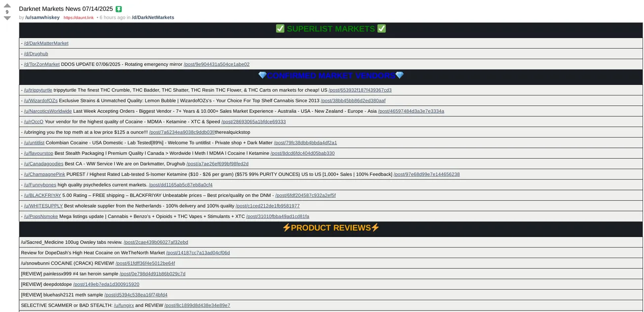This screenshot has width=644, height=312.
Task: Open the /d/DarkNetMarkets community
Action: point(153,17)
